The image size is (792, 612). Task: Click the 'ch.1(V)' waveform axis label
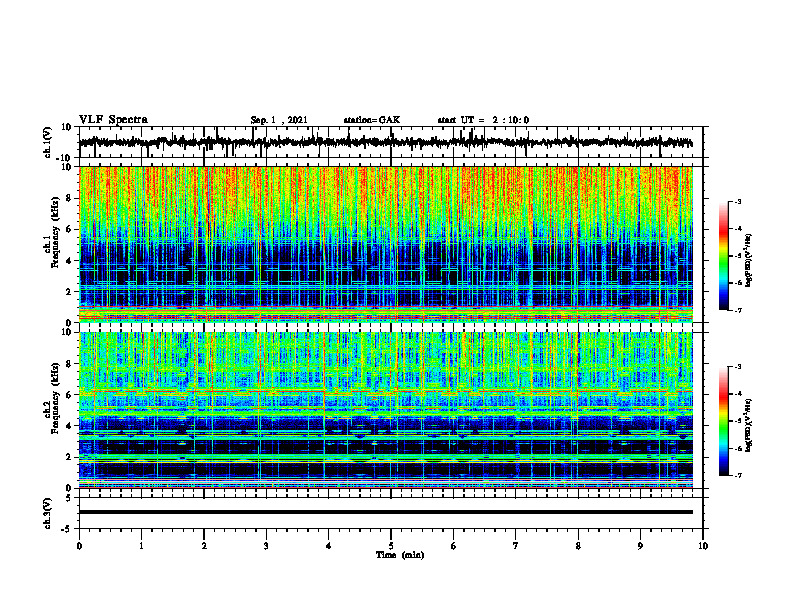(x=48, y=142)
